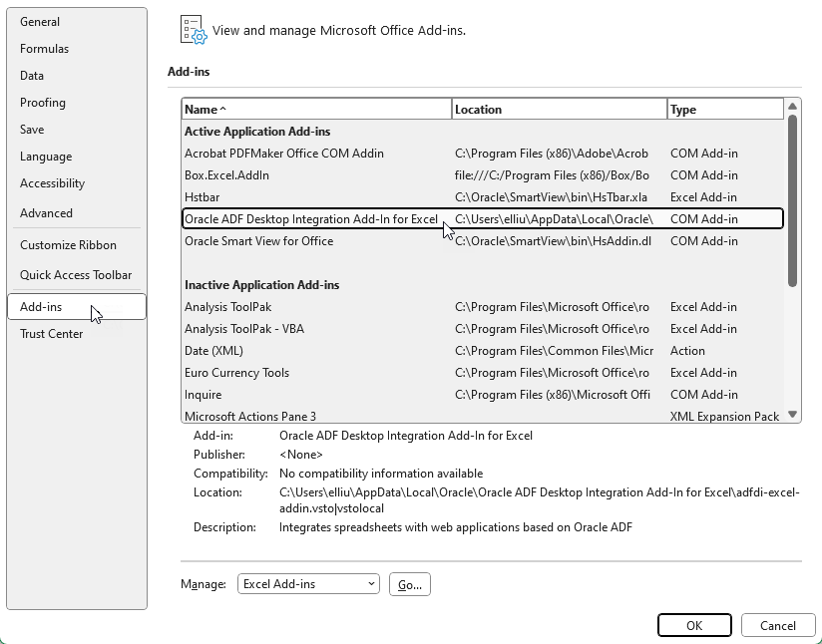Viewport: 822px width, 644px height.
Task: Select the Trust Center category
Action: 52,334
